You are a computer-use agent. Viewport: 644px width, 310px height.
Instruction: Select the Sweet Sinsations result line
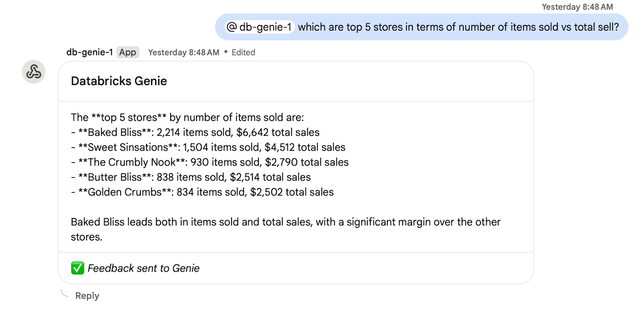[208, 147]
